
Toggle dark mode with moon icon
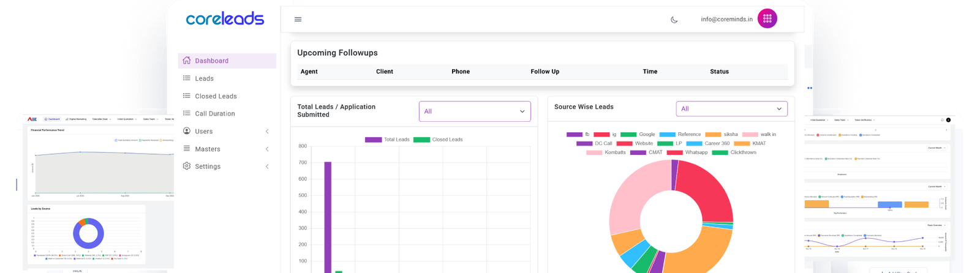tap(674, 20)
